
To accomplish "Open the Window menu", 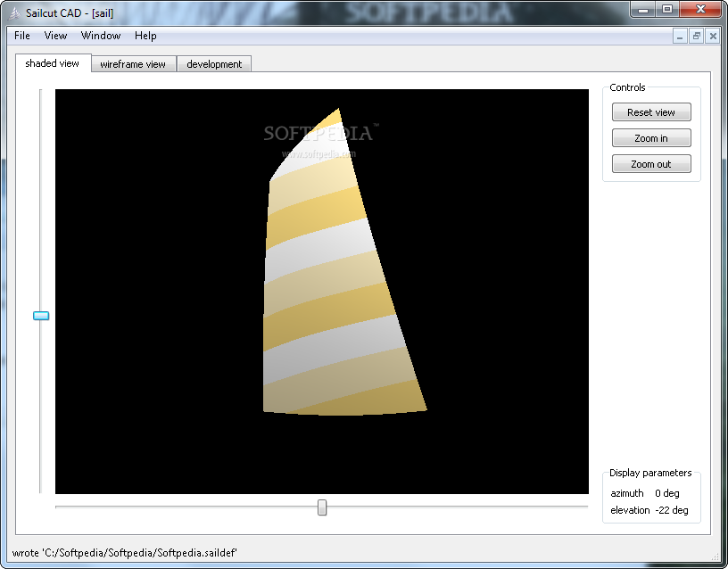I will tap(101, 36).
